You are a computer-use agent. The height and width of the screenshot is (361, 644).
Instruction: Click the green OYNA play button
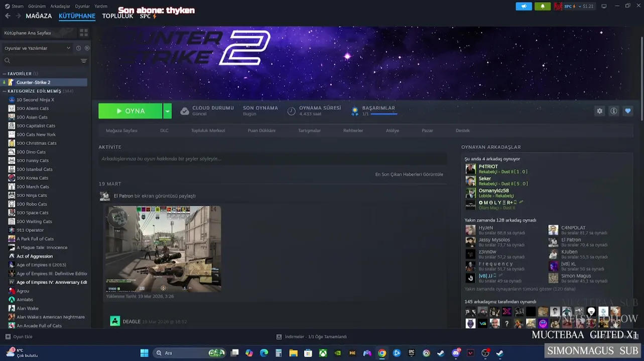point(131,111)
